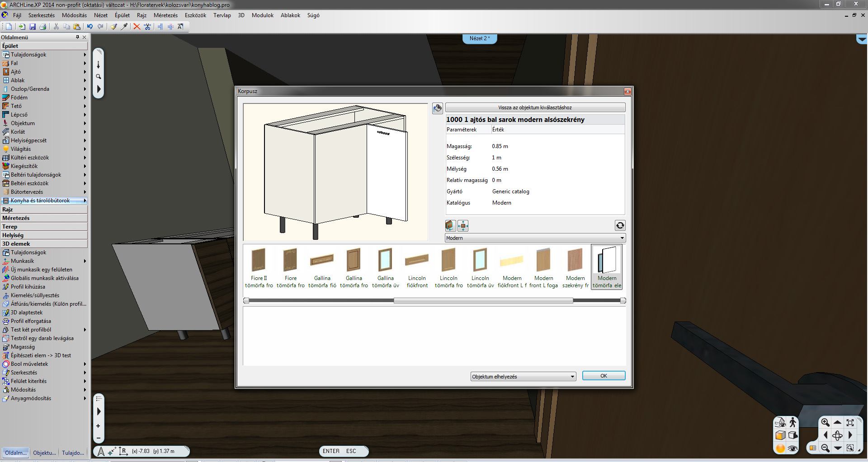The width and height of the screenshot is (868, 462).
Task: Click the eyedropper tool in toolbar
Action: click(124, 27)
